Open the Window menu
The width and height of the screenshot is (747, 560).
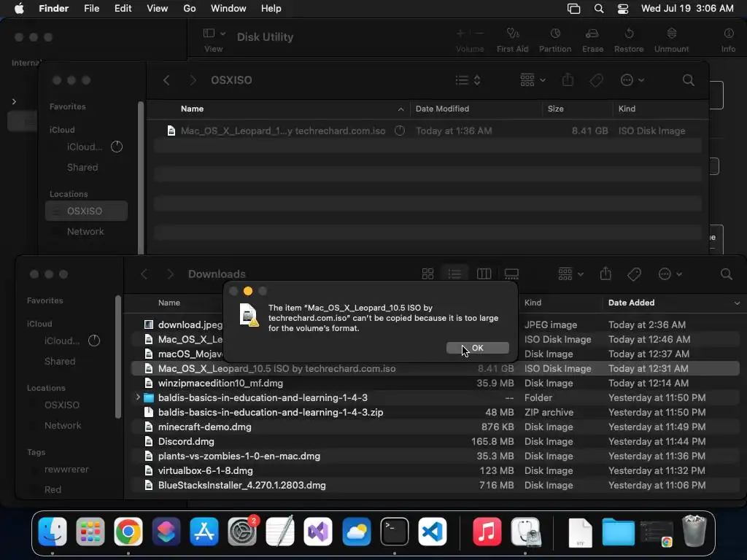pos(228,9)
